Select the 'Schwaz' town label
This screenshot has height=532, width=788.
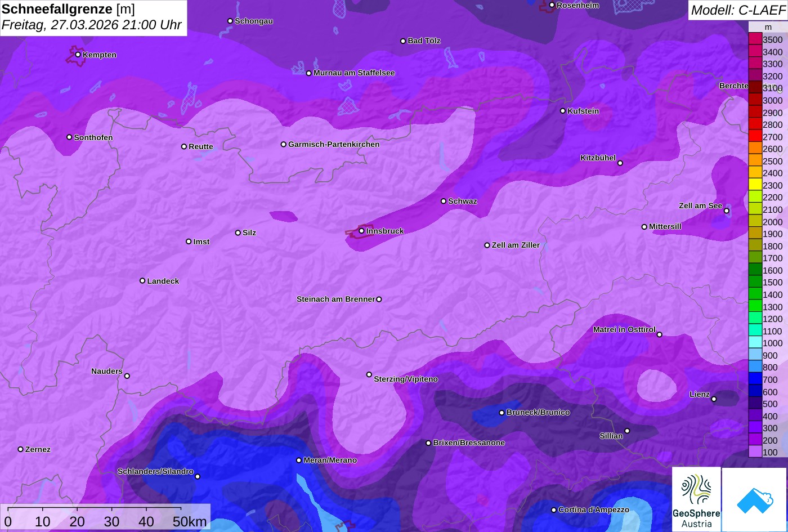tap(463, 202)
